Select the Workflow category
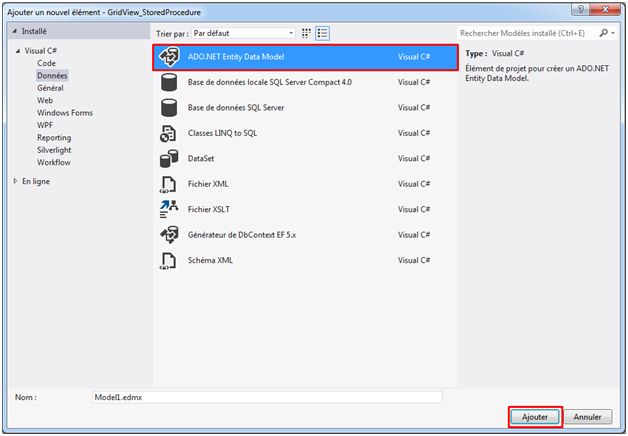 pyautogui.click(x=54, y=163)
